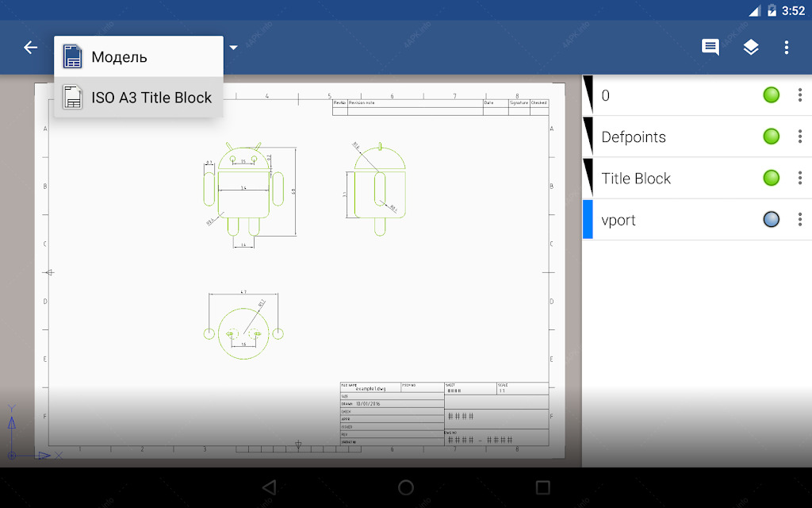Click the 3:52 clock in status bar
Screen dimensions: 812x508
pyautogui.click(x=793, y=11)
